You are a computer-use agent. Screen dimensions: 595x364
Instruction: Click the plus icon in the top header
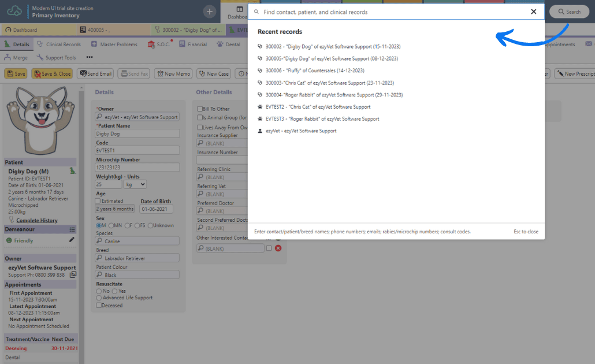click(210, 12)
